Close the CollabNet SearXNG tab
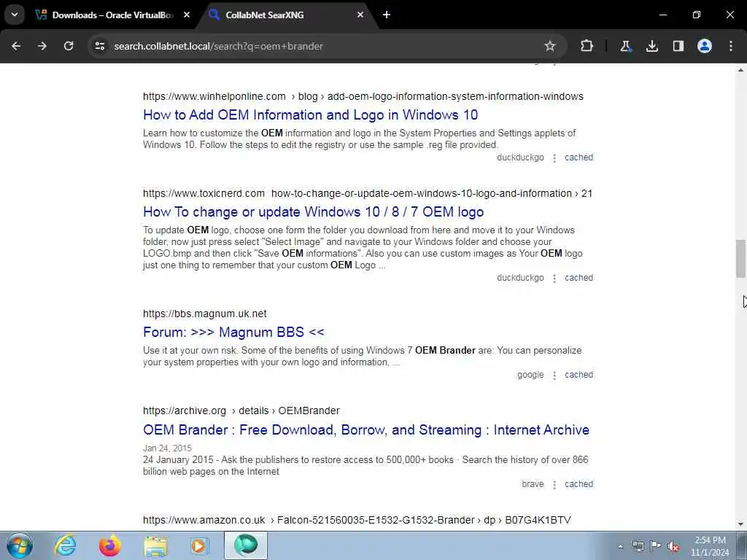747x560 pixels. click(x=360, y=15)
